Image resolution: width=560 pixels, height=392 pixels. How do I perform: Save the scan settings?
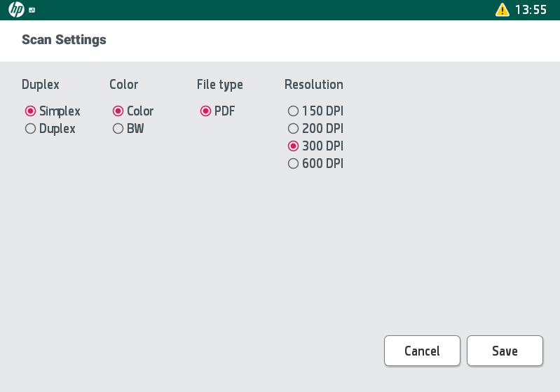[x=505, y=351]
